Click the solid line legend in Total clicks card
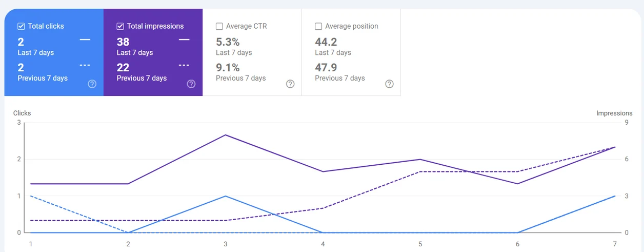 coord(85,40)
